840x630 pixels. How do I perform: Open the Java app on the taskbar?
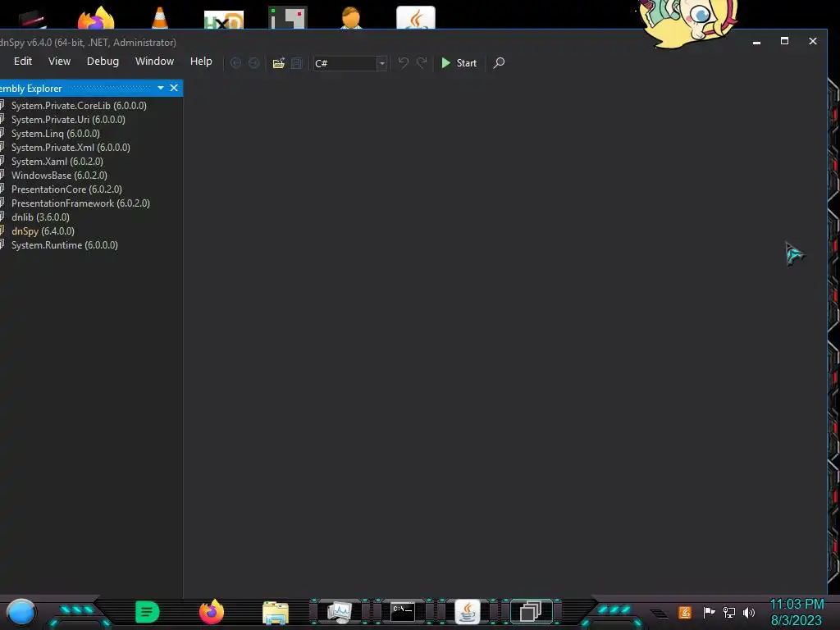(467, 612)
